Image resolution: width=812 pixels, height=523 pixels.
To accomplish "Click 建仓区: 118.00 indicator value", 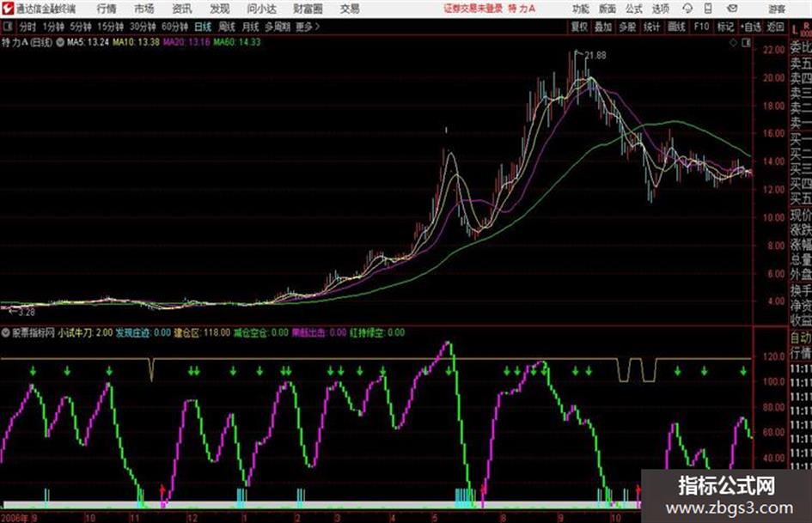I will tap(202, 332).
